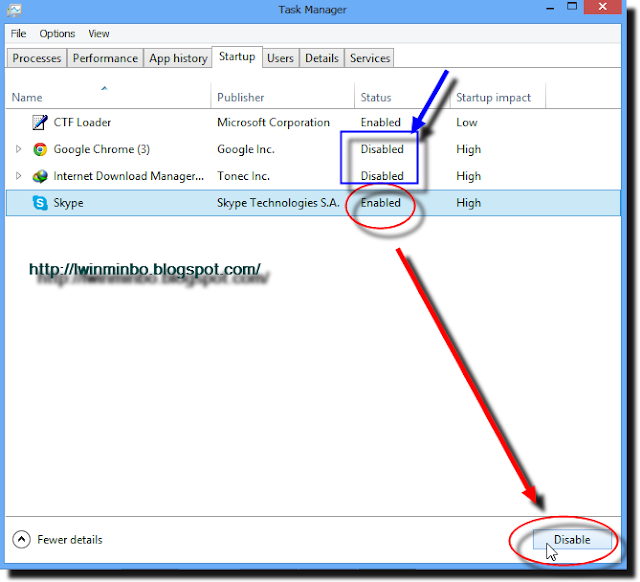Select the Internet Download Manager entry name
The width and height of the screenshot is (640, 582).
[x=129, y=176]
